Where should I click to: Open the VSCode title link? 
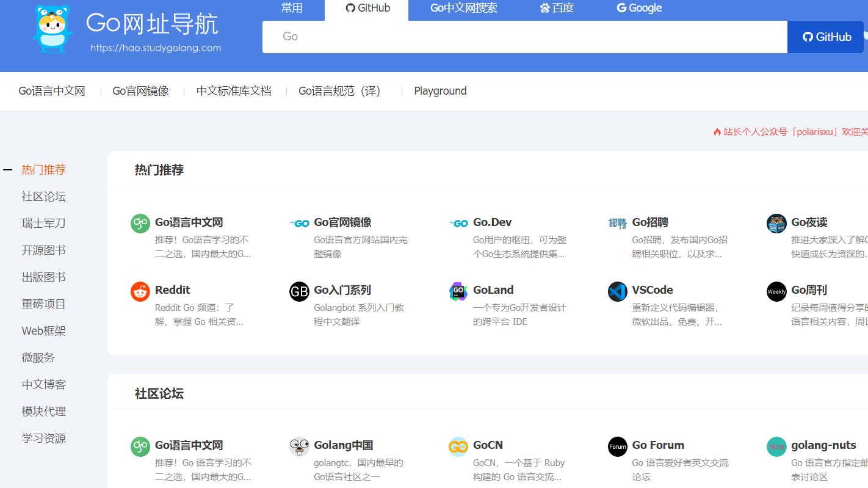653,290
